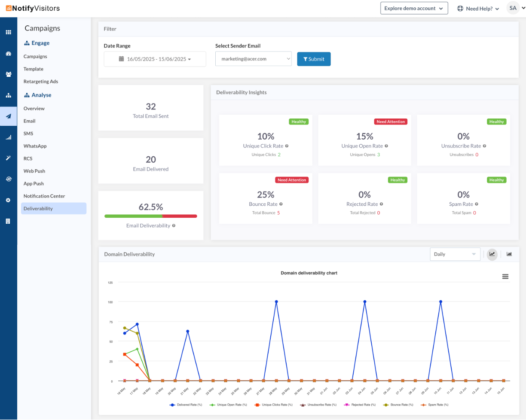Image resolution: width=526 pixels, height=420 pixels.
Task: Open the Email analysis menu item
Action: pyautogui.click(x=30, y=121)
